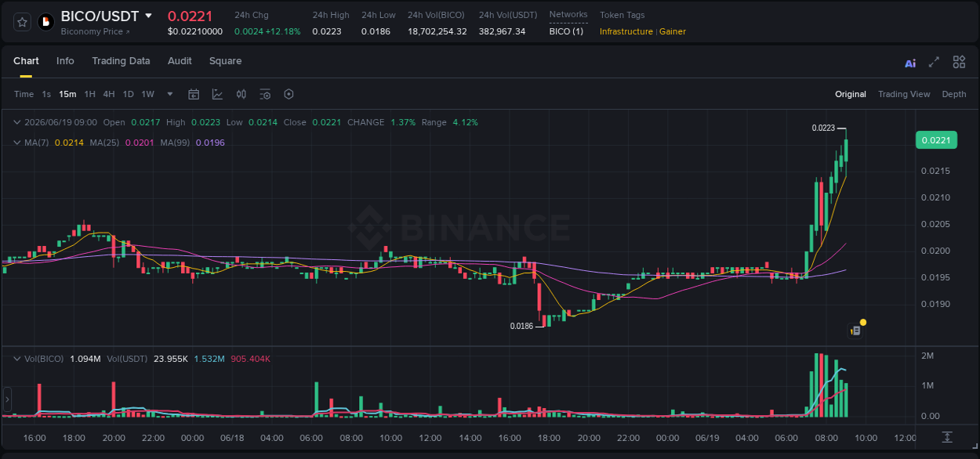Click the 24h Vol(BICO) value 18,702,254.32
Screen dimensions: 980x459
437,31
